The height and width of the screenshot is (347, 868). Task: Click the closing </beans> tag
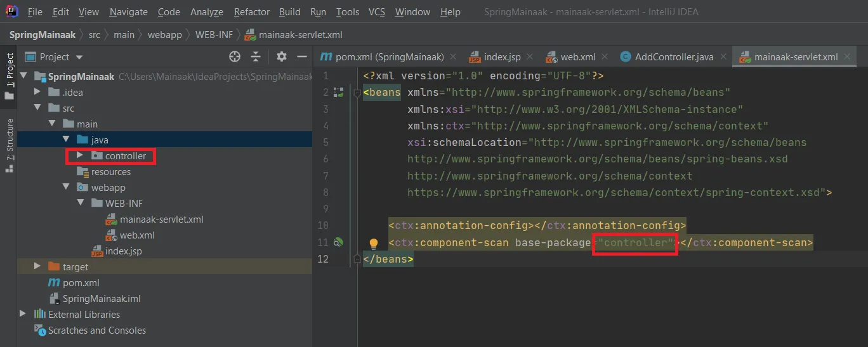pos(388,259)
